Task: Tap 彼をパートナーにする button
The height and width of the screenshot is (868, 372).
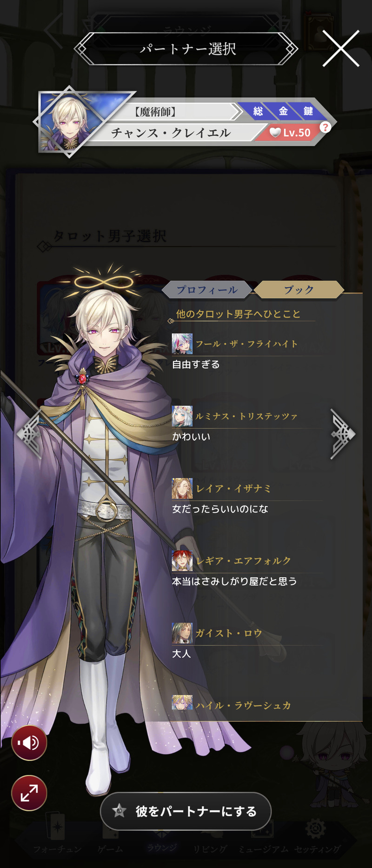Action: click(186, 811)
